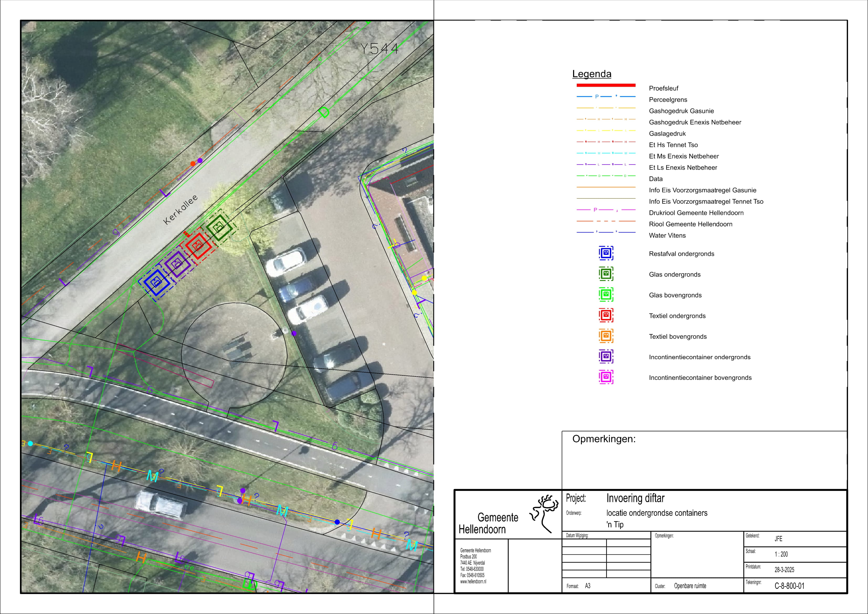Click the www.hellendoorn.nl web address

pos(473,582)
